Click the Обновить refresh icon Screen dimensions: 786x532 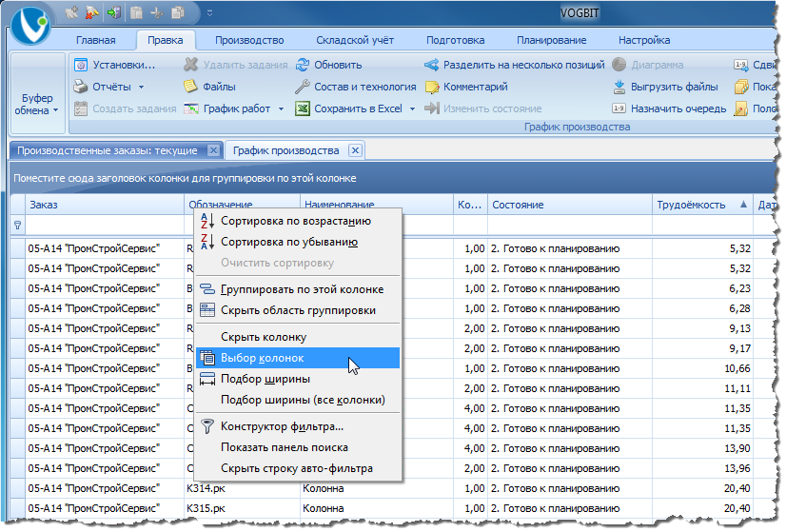point(303,65)
